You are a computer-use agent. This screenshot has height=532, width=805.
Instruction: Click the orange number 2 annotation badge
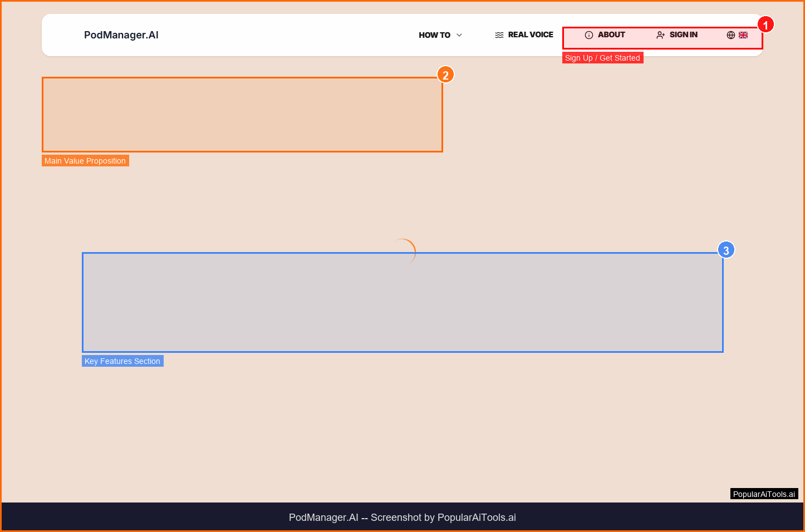[x=445, y=75]
